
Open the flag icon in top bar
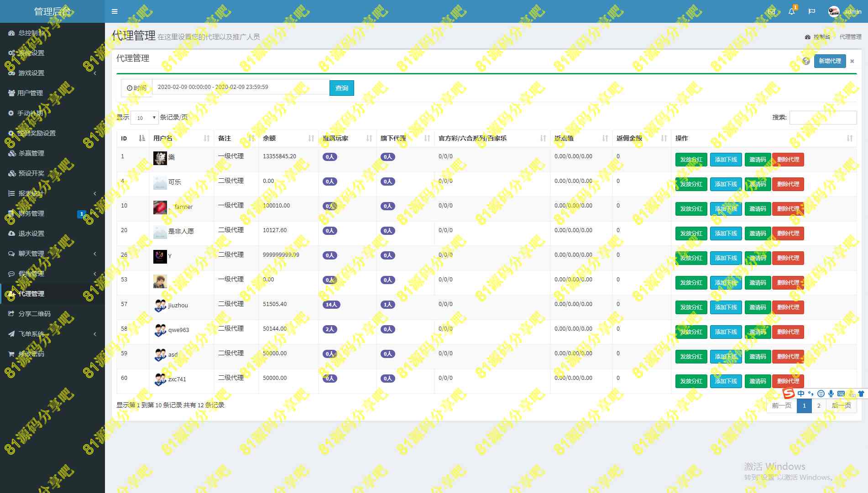(811, 11)
